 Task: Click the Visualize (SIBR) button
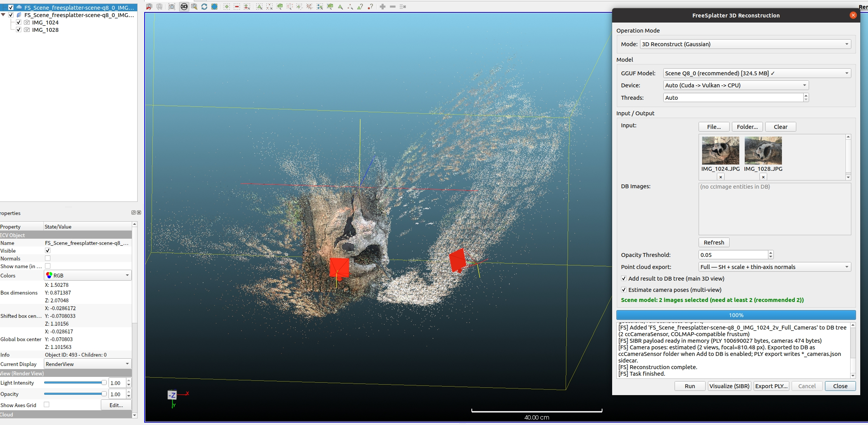point(729,386)
